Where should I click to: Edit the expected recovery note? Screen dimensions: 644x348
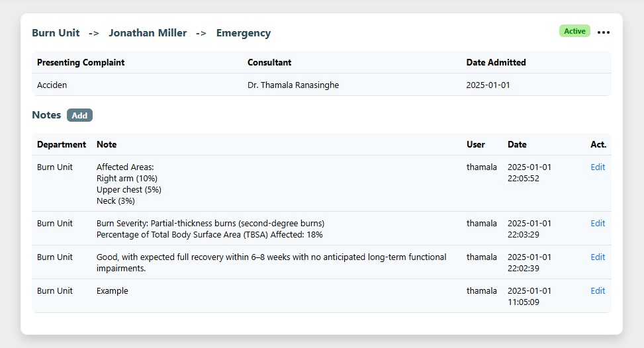[598, 257]
